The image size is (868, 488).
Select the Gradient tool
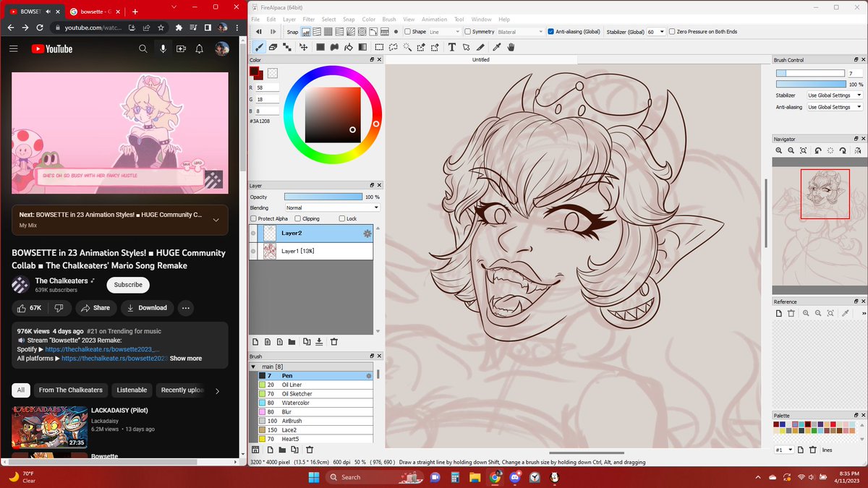pyautogui.click(x=362, y=47)
